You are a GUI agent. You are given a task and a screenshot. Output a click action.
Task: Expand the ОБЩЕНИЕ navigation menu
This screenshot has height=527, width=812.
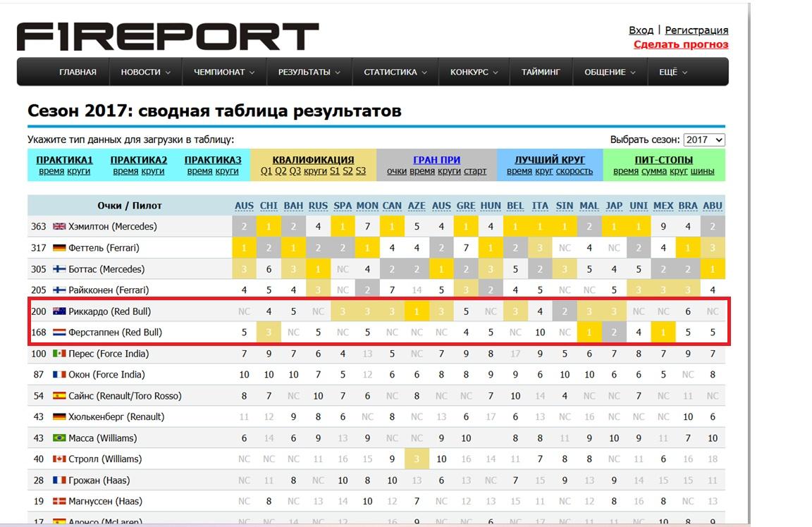[610, 72]
